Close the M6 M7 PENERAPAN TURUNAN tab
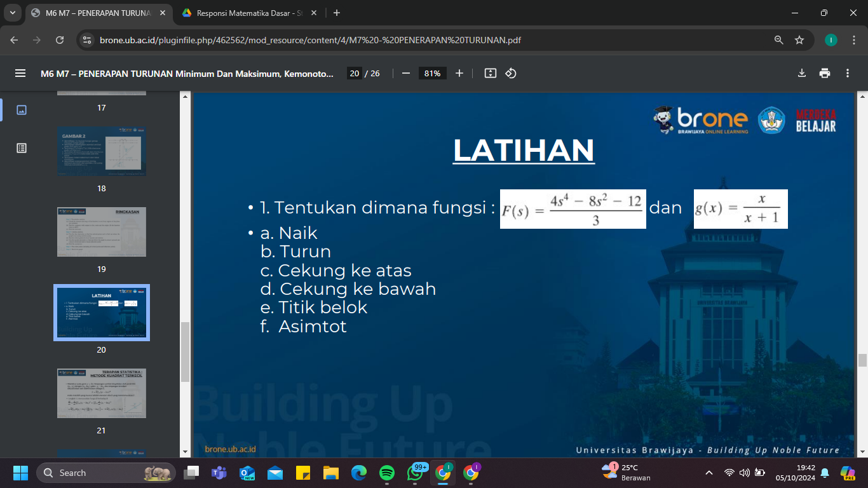Viewport: 868px width, 488px height. tap(163, 13)
